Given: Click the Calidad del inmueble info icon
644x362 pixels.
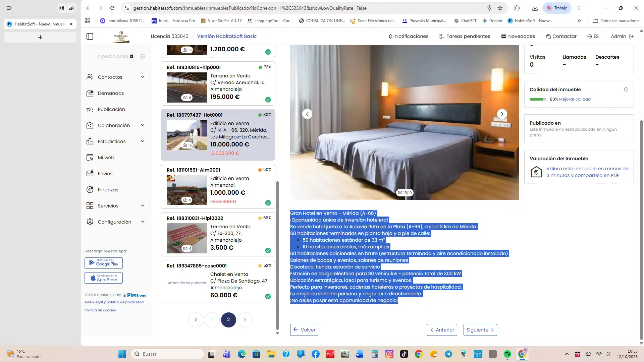Looking at the screenshot, I should click(x=626, y=89).
